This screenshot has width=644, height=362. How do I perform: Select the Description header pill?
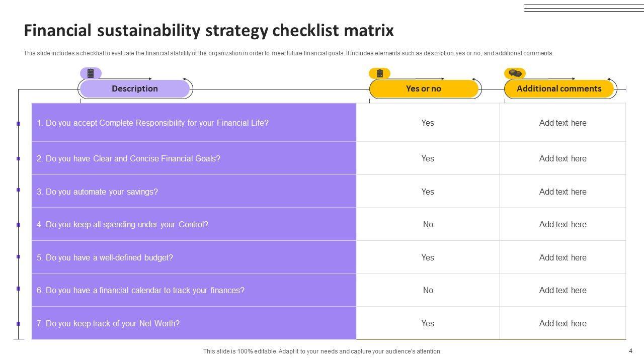pos(134,88)
